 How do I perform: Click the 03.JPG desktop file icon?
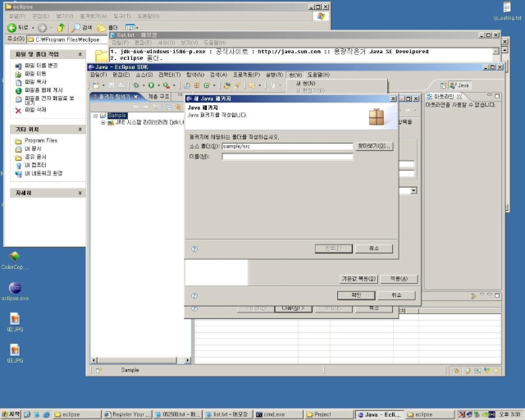pyautogui.click(x=15, y=354)
